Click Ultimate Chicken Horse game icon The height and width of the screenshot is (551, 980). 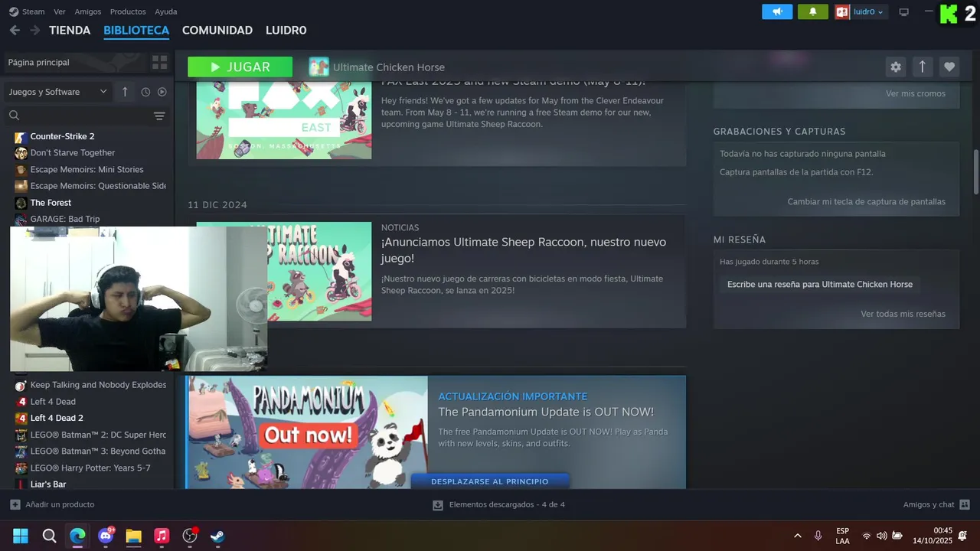[318, 67]
